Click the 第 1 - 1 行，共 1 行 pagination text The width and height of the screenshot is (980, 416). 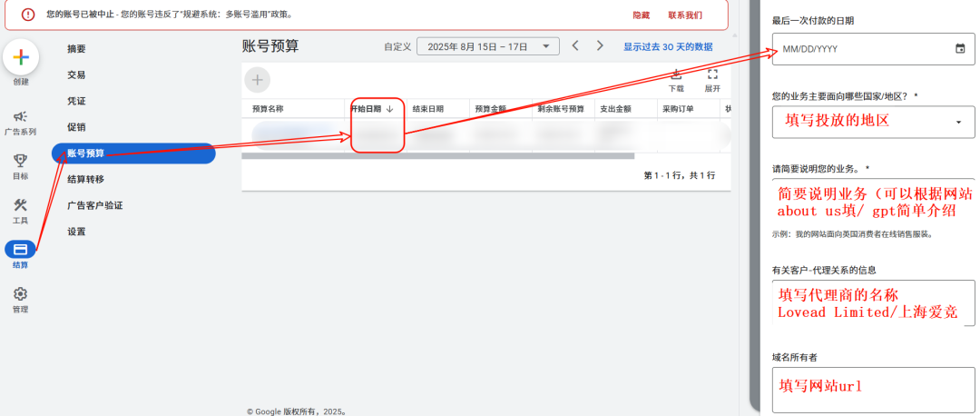680,176
